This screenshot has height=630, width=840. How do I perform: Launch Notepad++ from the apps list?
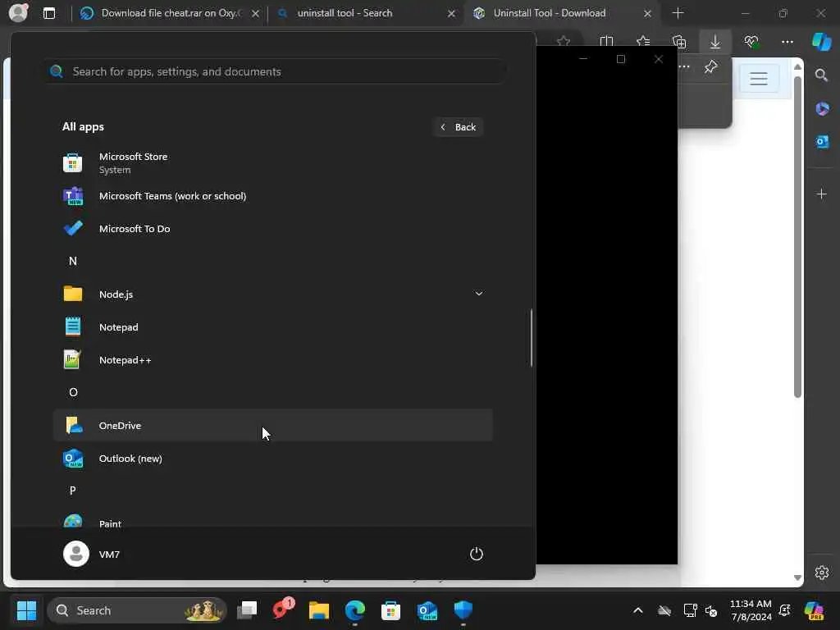[272, 360]
